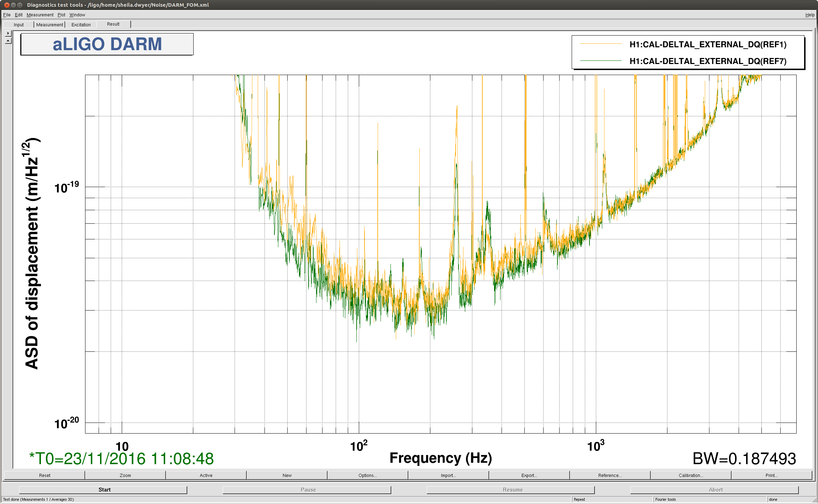Select the aLIGO DARM plot title
Viewport: 818px width, 504px height.
pyautogui.click(x=107, y=44)
